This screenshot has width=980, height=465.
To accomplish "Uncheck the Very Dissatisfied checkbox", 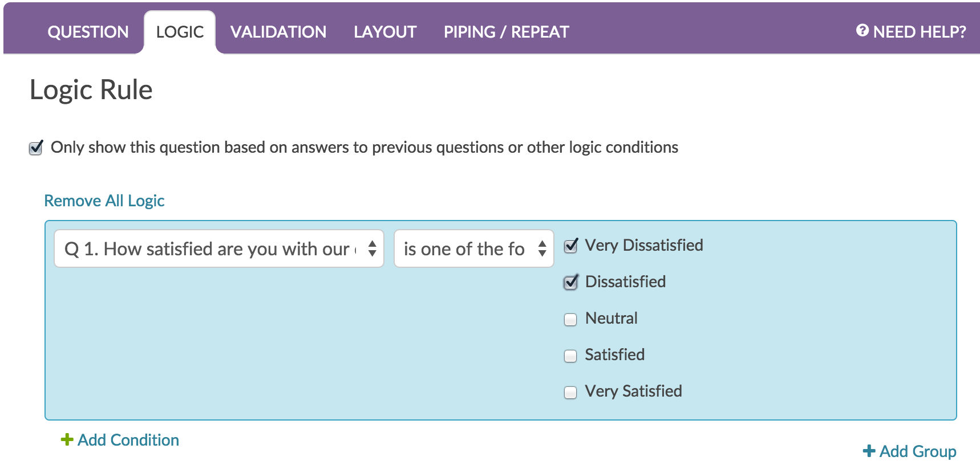I will point(570,246).
